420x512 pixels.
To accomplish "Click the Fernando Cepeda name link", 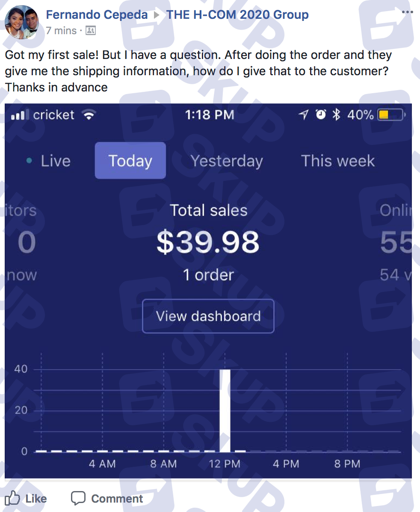I will pos(97,15).
